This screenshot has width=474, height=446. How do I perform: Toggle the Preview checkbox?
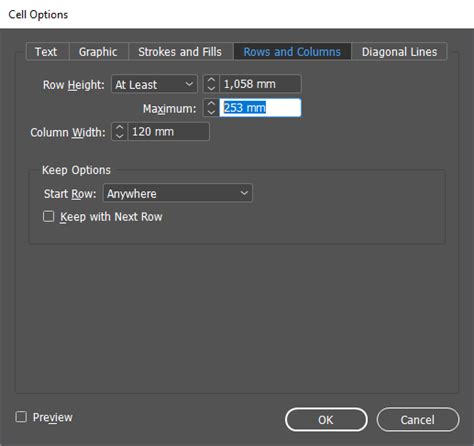21,417
